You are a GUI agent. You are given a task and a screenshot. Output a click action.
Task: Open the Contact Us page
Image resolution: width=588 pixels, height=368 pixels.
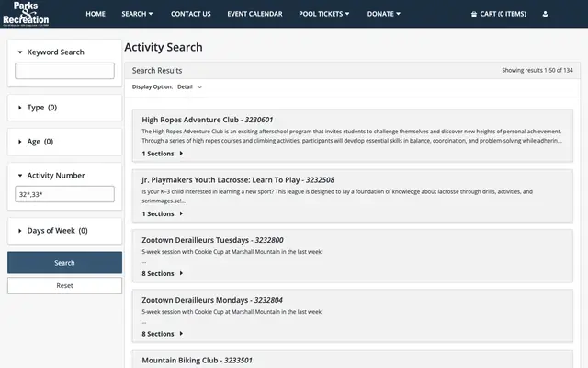point(190,14)
